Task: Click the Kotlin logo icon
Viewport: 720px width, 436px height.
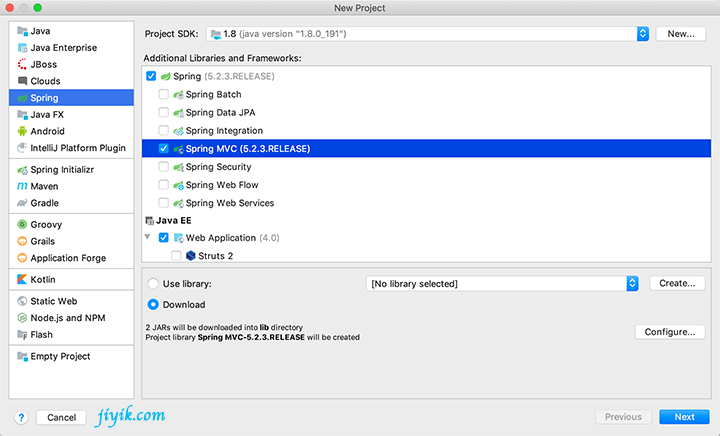Action: point(22,279)
